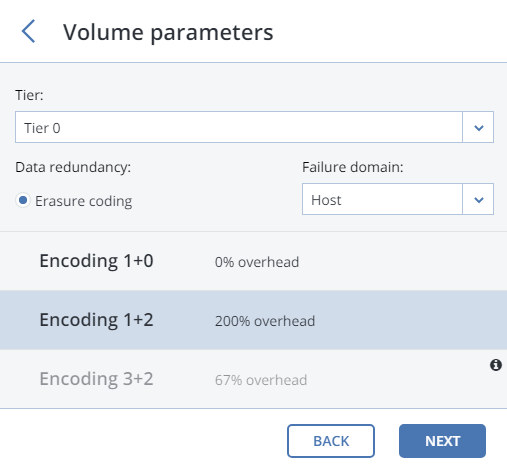The height and width of the screenshot is (470, 507).
Task: Open the Host failure domain combo box
Action: 398,199
